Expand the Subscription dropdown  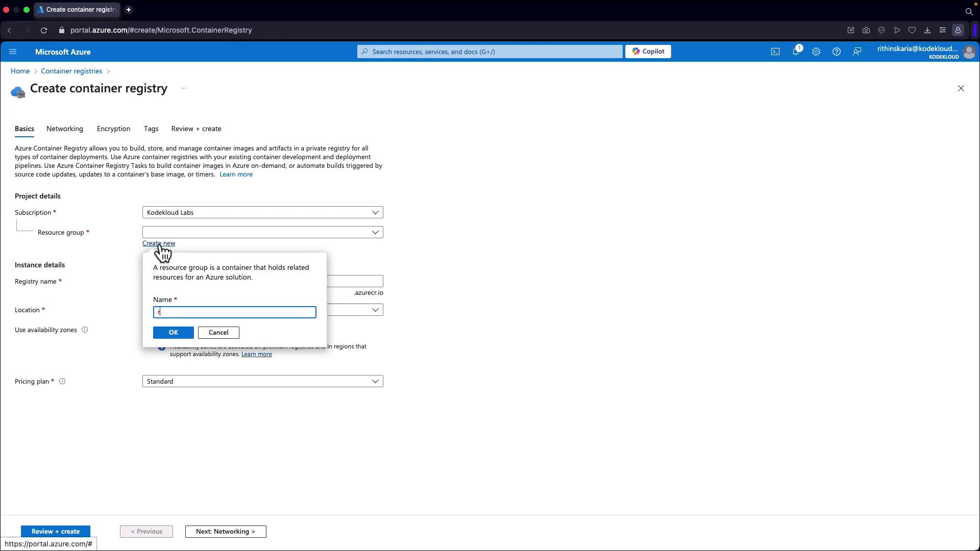[x=262, y=212]
